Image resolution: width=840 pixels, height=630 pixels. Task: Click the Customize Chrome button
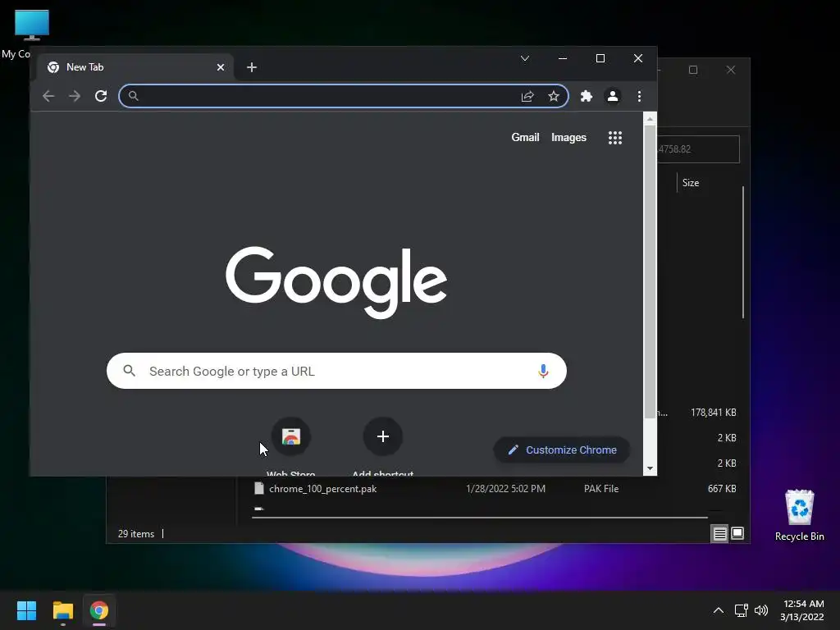click(561, 450)
